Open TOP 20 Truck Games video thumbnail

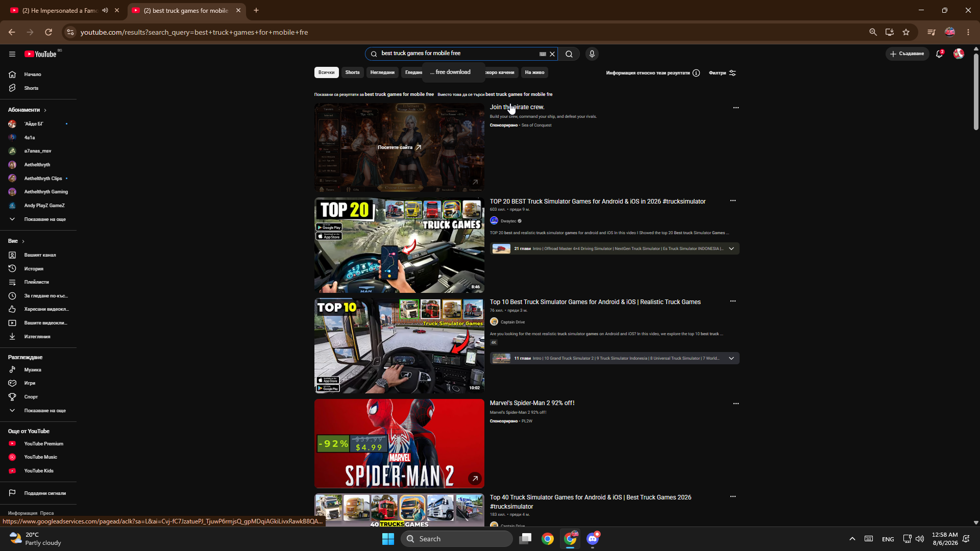(399, 245)
